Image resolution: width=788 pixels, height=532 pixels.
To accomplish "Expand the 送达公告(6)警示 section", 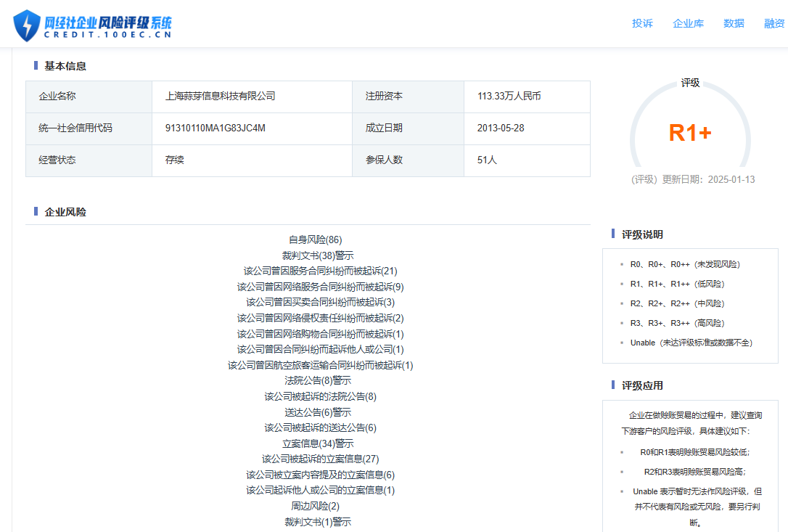I will click(x=318, y=412).
